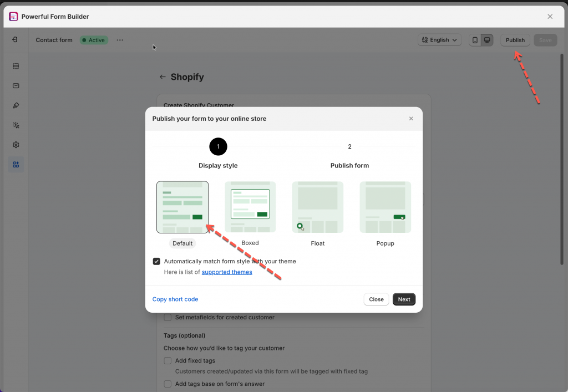Open the gear settings icon in sidebar

pyautogui.click(x=16, y=145)
